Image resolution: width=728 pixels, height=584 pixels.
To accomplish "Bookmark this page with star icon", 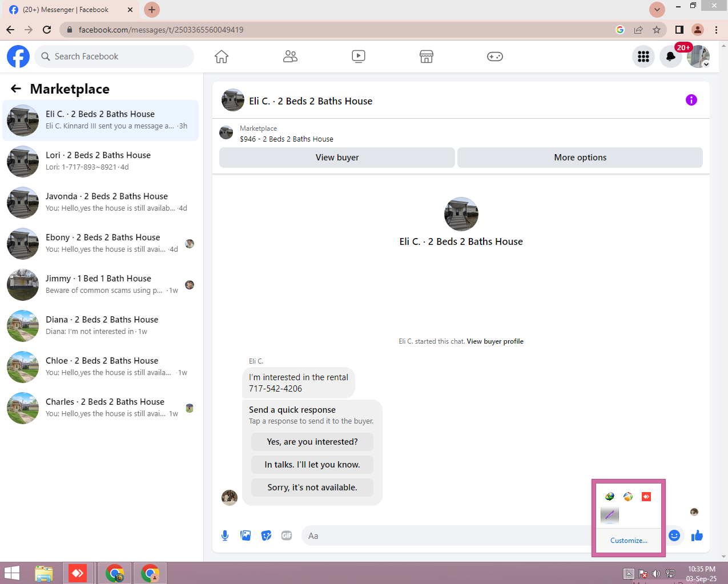I will pyautogui.click(x=657, y=30).
